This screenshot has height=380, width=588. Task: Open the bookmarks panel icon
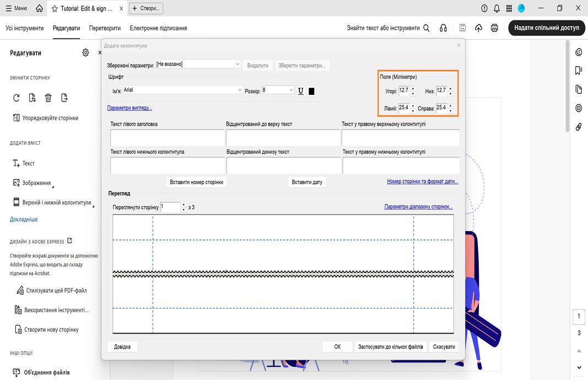click(579, 71)
